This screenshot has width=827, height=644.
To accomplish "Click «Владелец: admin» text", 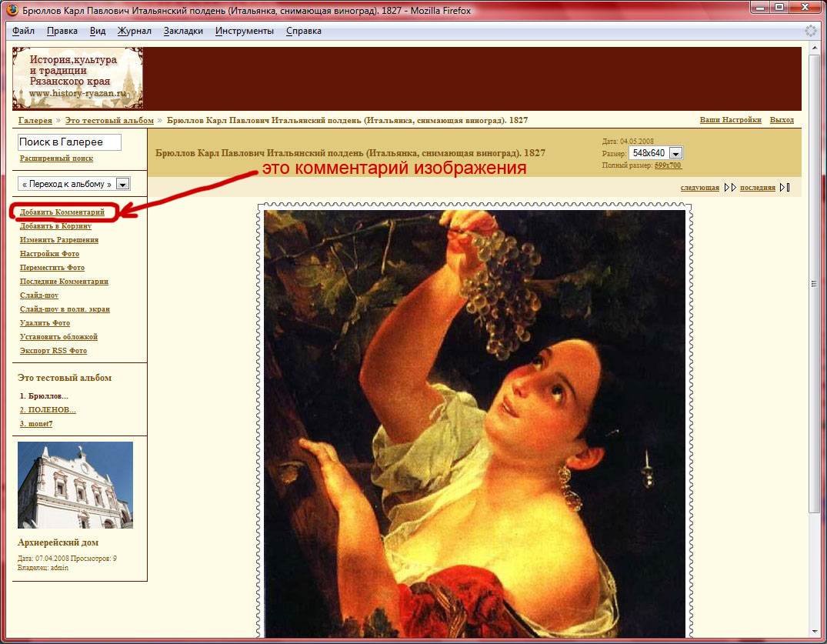I will (43, 568).
